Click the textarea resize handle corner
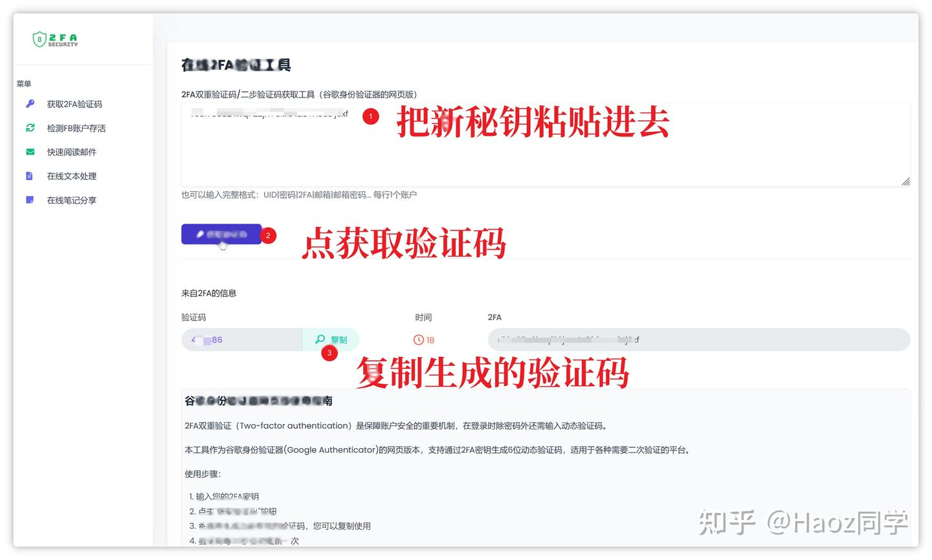The height and width of the screenshot is (560, 932). 905,182
